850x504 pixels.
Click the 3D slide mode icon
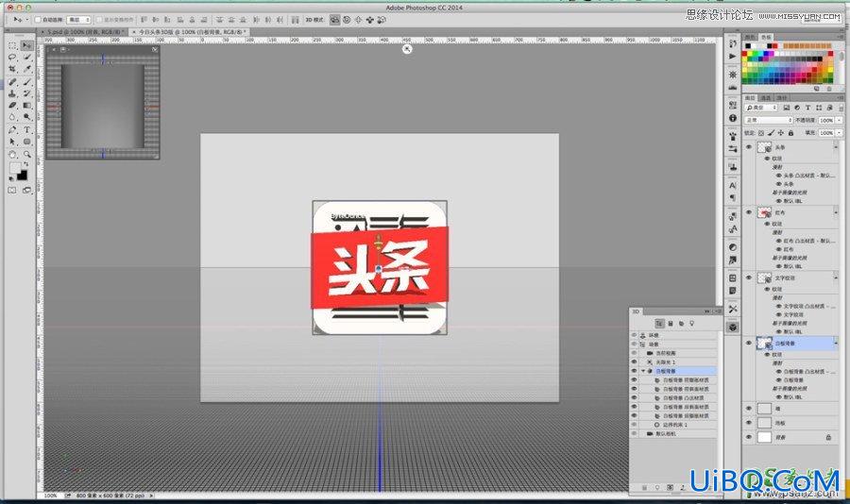click(369, 20)
